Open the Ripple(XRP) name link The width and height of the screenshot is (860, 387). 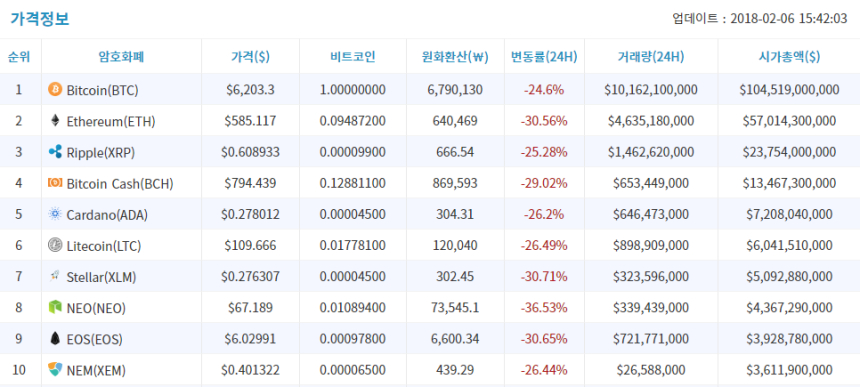pyautogui.click(x=100, y=153)
